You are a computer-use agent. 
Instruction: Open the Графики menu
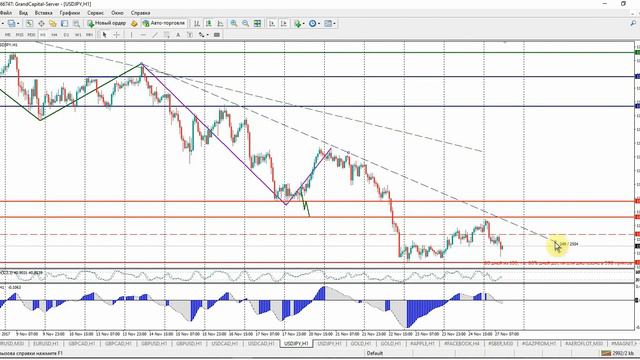[x=70, y=13]
